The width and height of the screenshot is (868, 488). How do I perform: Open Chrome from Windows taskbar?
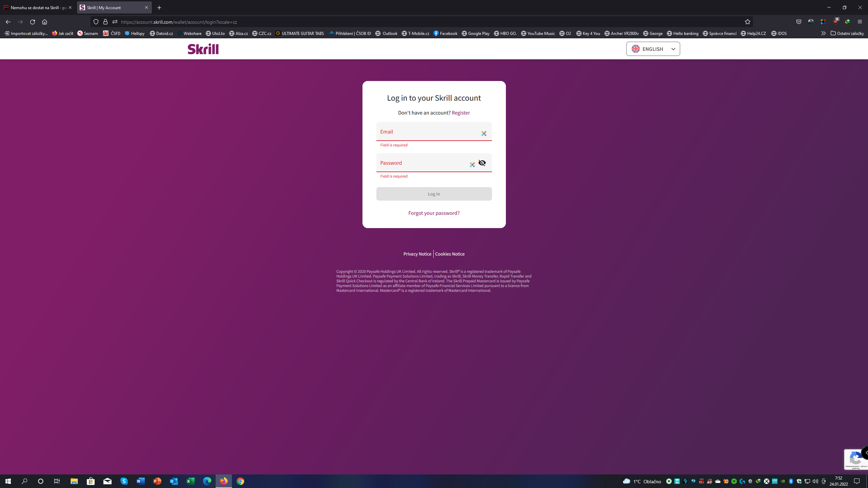(x=240, y=481)
